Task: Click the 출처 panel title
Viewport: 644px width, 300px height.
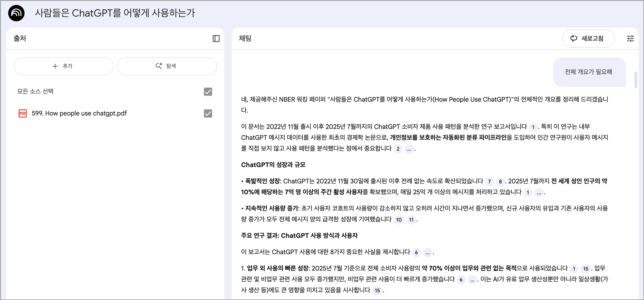Action: [x=20, y=38]
